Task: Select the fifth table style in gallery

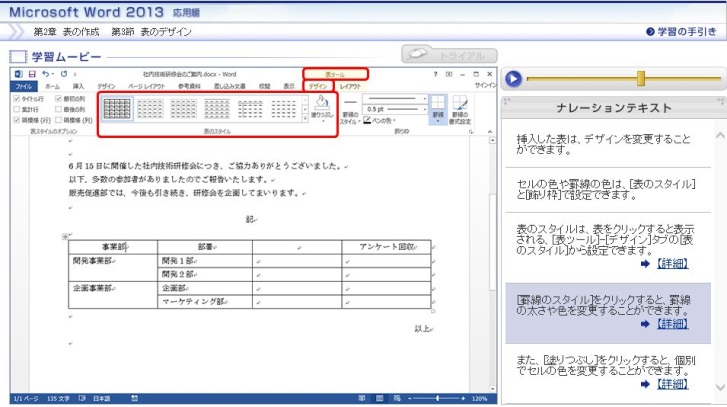Action: (250, 109)
